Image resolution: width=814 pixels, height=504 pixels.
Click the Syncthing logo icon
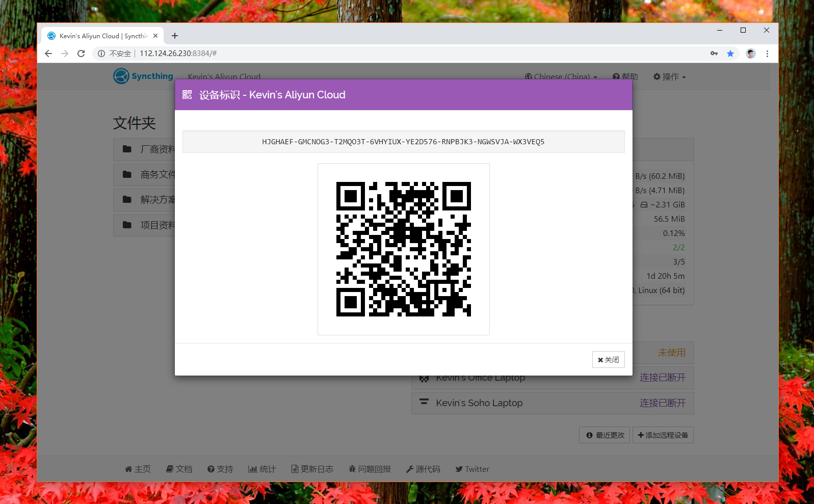click(121, 76)
